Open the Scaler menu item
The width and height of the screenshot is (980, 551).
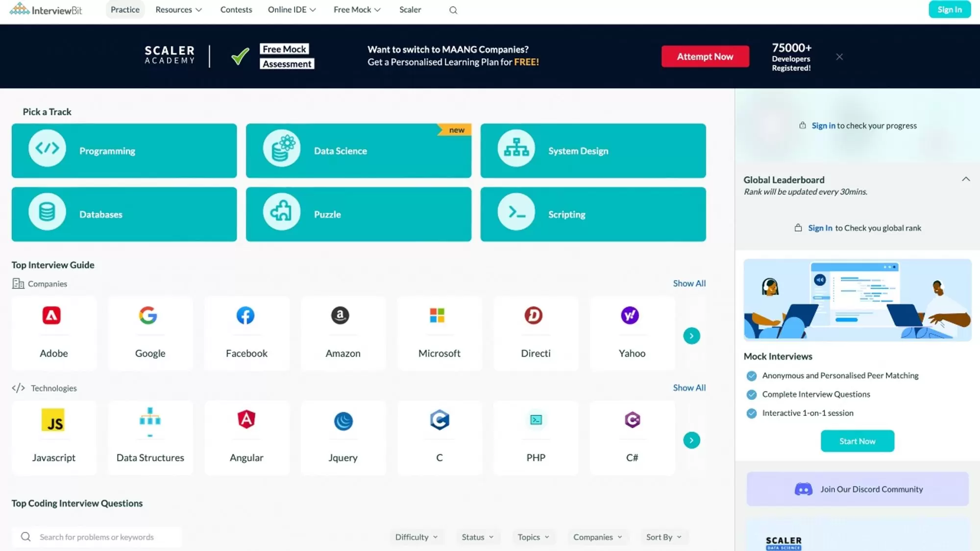point(410,10)
